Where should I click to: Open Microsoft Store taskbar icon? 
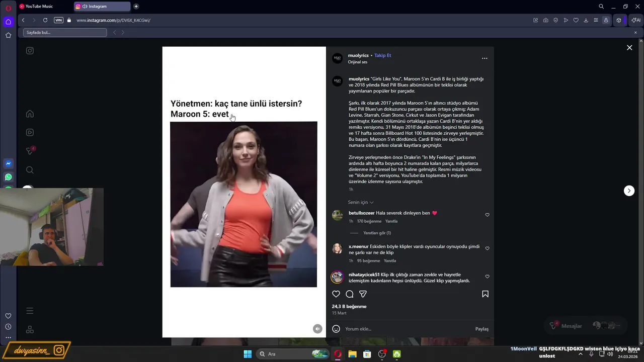pos(367,354)
